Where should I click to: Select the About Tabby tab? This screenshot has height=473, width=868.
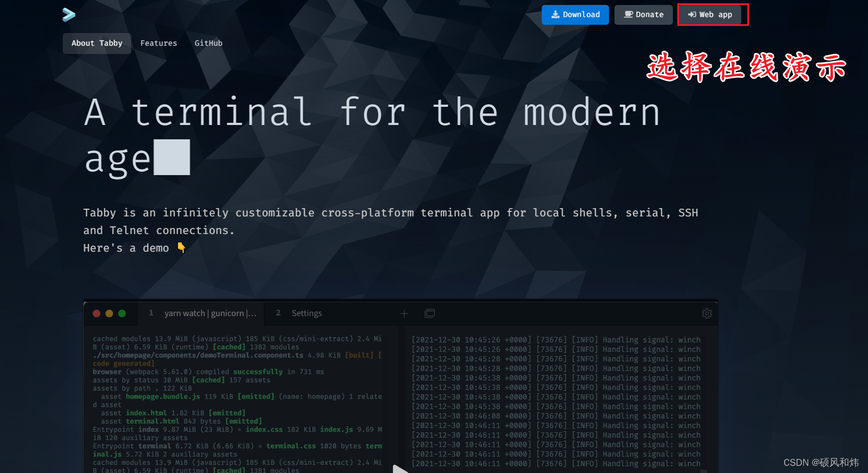[x=97, y=43]
